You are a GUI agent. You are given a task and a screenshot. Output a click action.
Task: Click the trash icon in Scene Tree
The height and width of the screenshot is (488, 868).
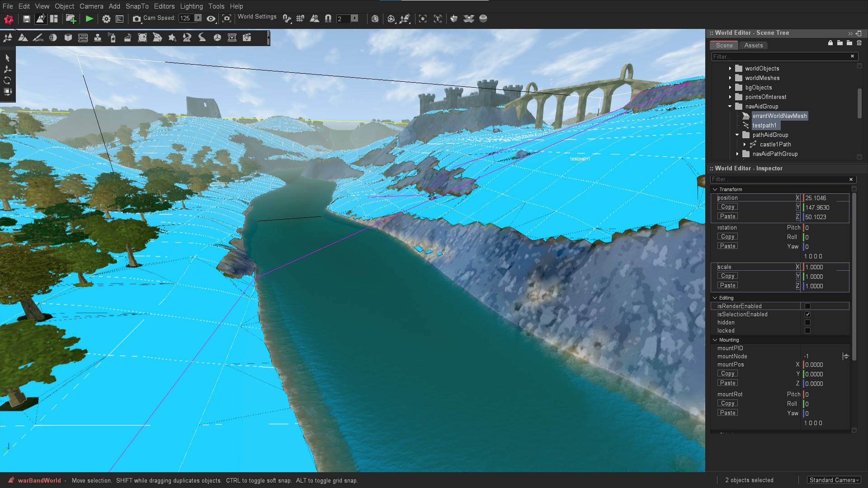click(x=859, y=43)
